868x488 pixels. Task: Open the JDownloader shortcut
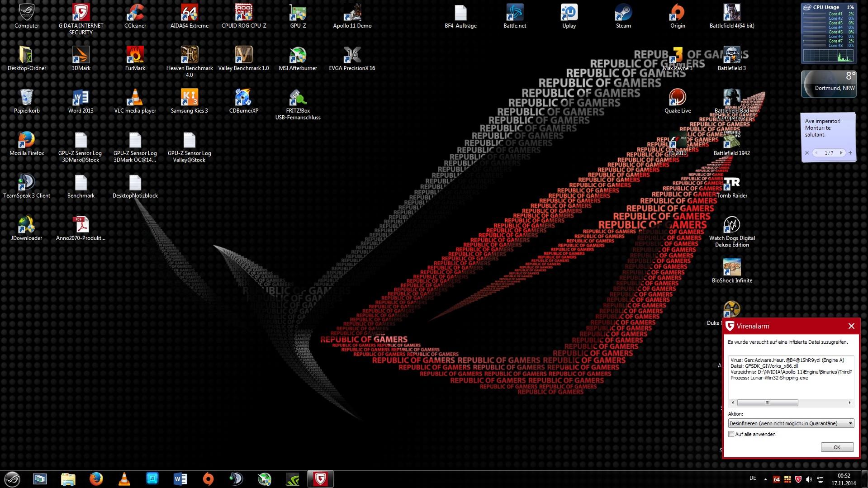point(27,229)
